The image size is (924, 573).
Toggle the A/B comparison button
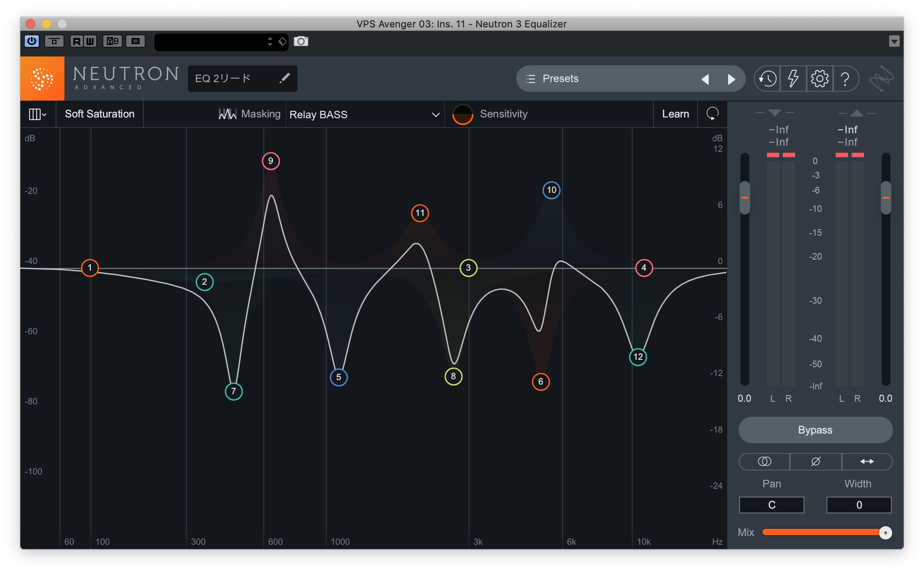click(x=113, y=41)
